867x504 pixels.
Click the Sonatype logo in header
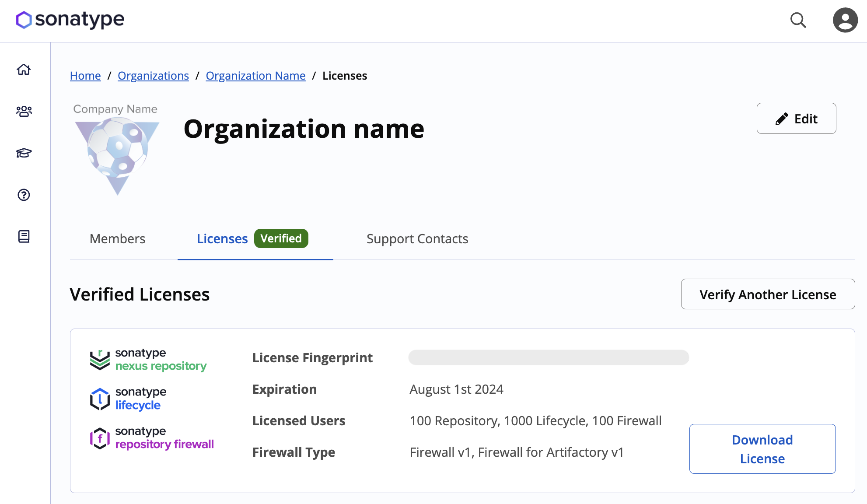click(x=70, y=20)
